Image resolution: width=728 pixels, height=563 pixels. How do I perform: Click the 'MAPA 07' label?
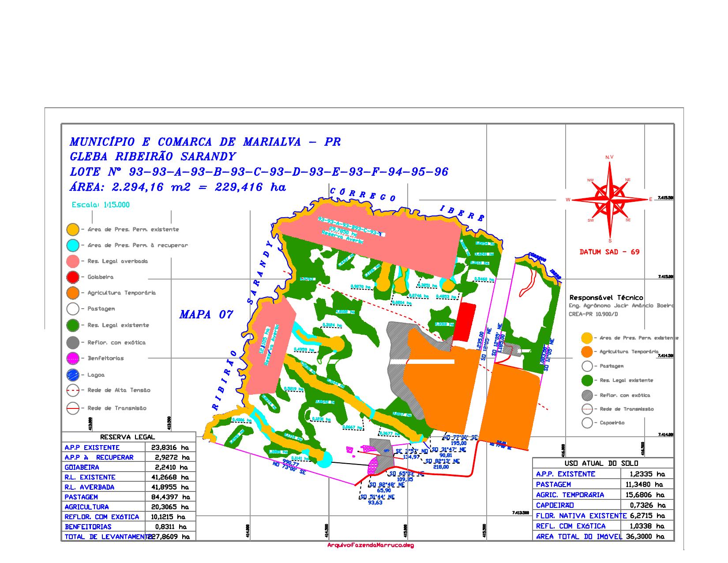tap(206, 315)
